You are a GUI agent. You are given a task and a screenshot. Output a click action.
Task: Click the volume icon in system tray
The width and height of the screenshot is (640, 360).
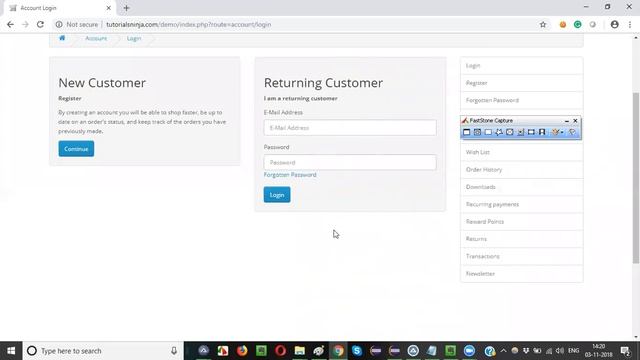(x=560, y=351)
